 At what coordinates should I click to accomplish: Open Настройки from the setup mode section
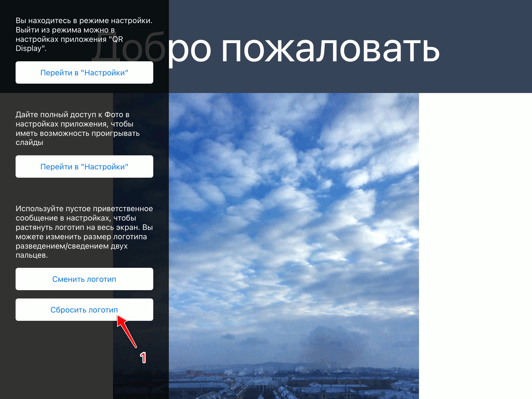click(84, 72)
